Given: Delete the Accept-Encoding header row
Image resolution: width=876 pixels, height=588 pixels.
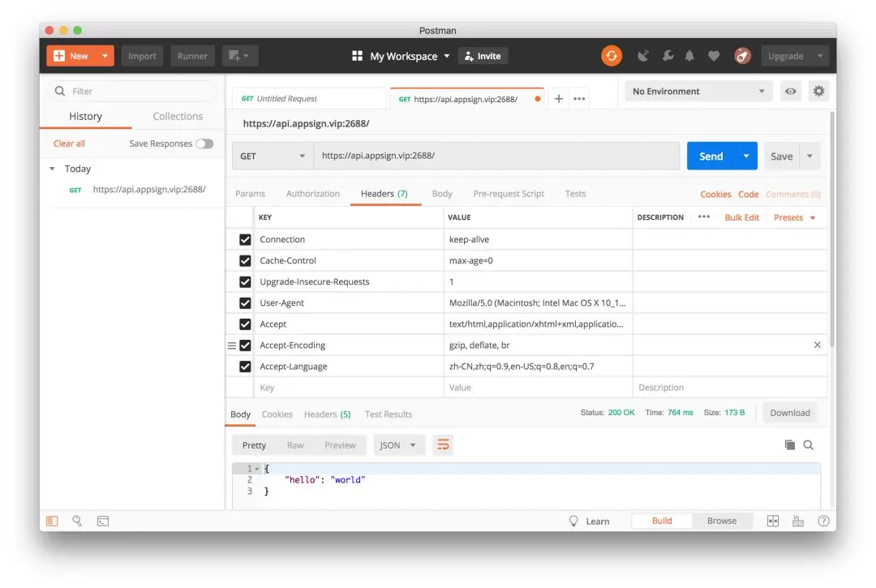Looking at the screenshot, I should [x=818, y=345].
